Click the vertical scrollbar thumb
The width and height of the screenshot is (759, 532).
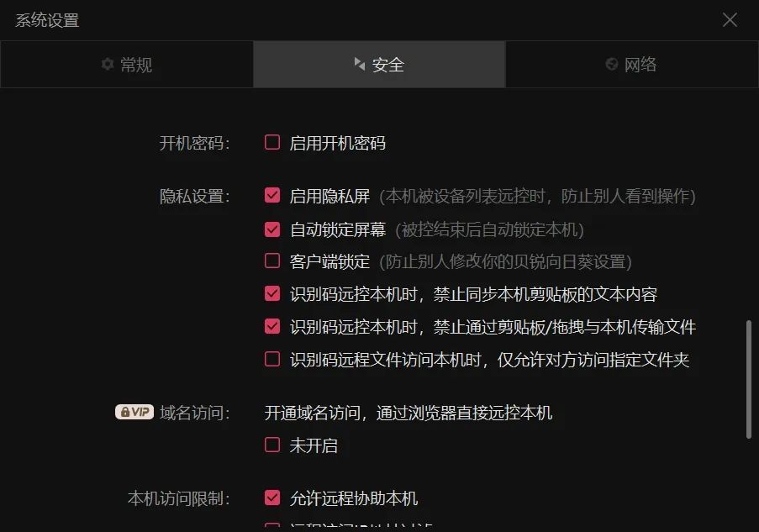point(749,379)
